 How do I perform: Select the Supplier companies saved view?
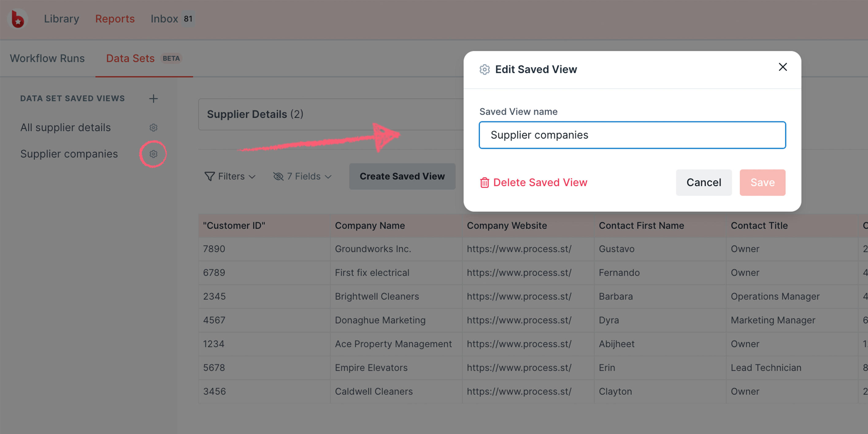tap(69, 154)
